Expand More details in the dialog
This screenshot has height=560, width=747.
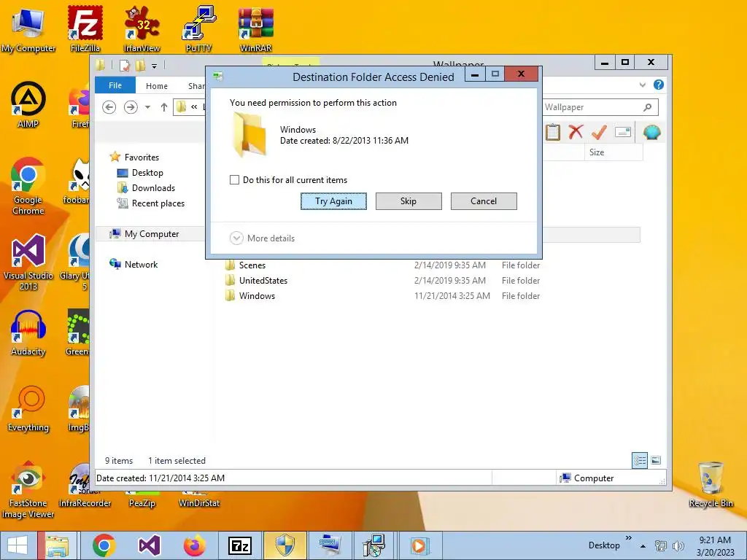point(263,238)
